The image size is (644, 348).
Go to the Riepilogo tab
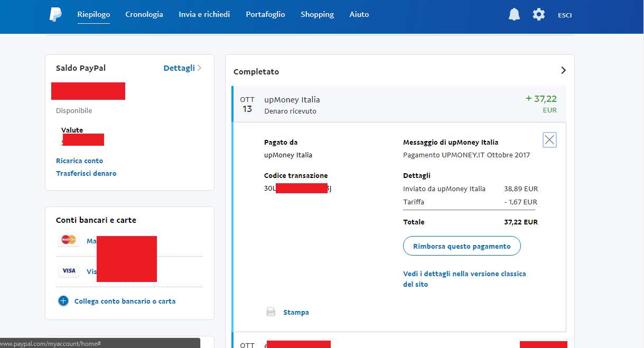point(94,15)
